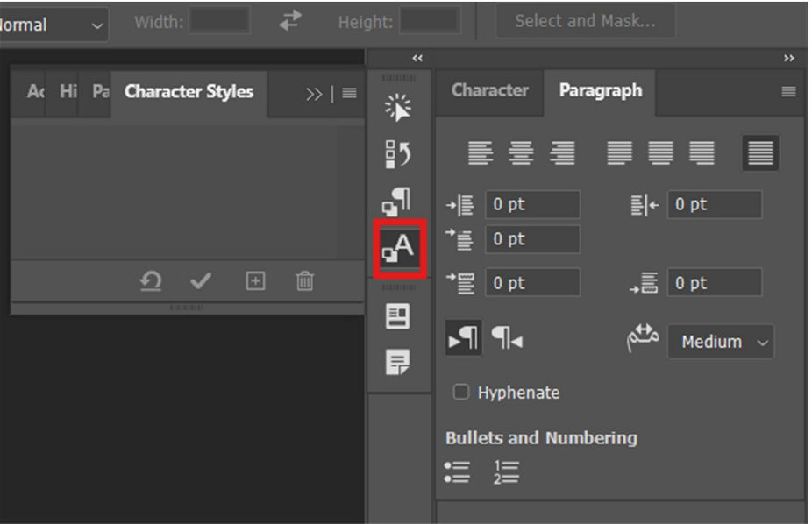The width and height of the screenshot is (812, 524).
Task: Click the Height input field
Action: pyautogui.click(x=430, y=21)
